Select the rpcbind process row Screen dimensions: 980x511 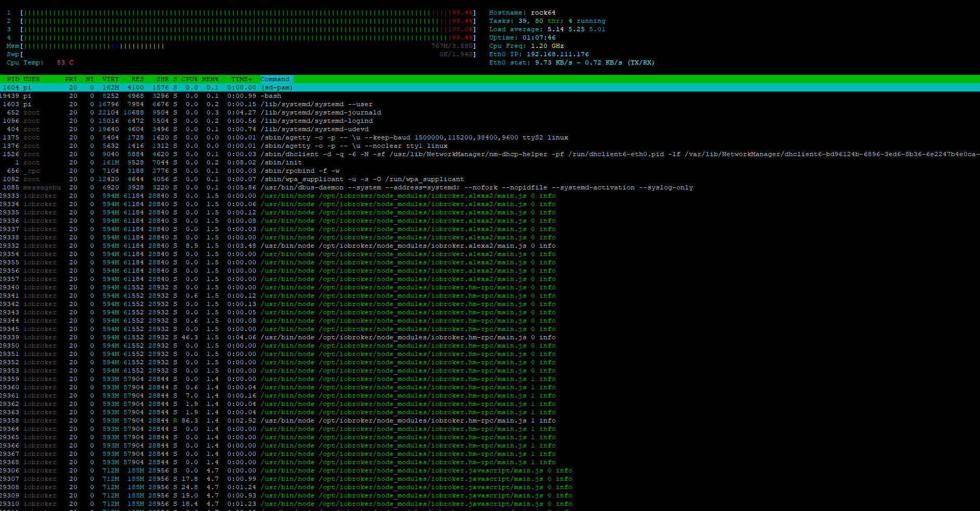490,171
